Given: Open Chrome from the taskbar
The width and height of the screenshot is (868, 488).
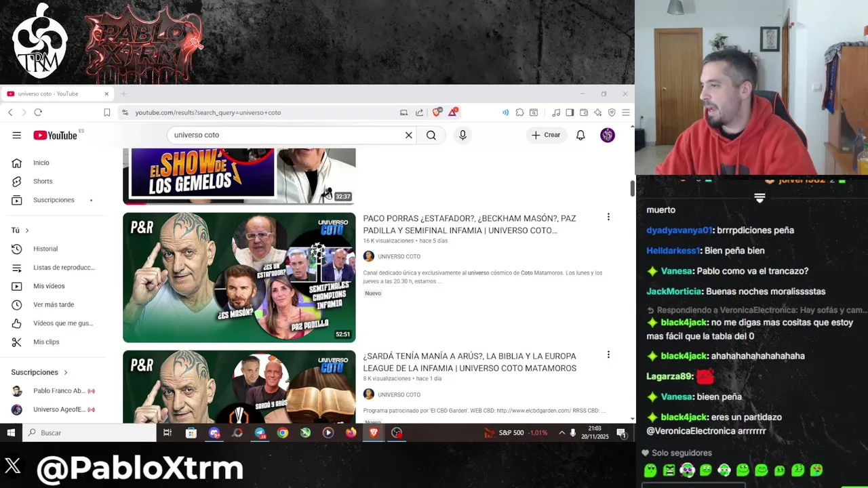Looking at the screenshot, I should [283, 432].
